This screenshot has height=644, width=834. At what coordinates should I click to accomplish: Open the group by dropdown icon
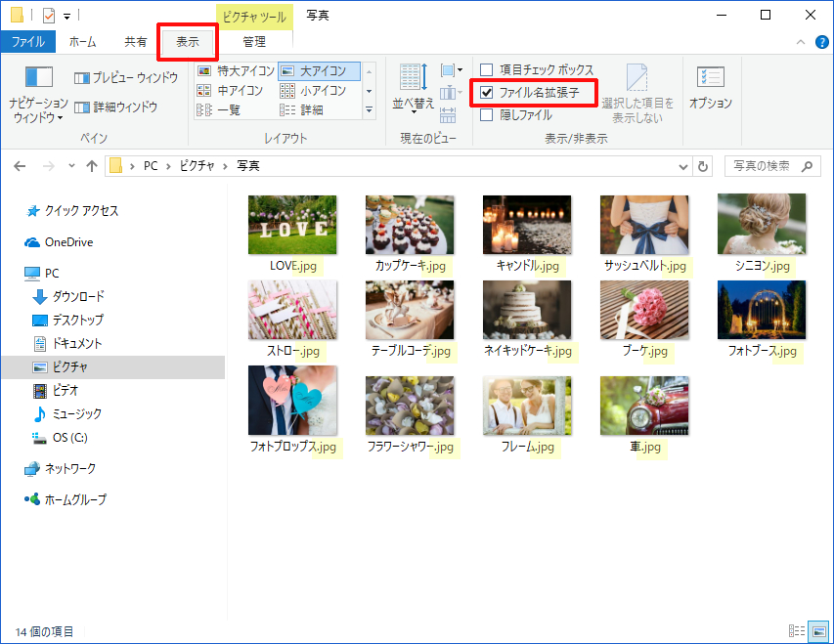(x=451, y=70)
